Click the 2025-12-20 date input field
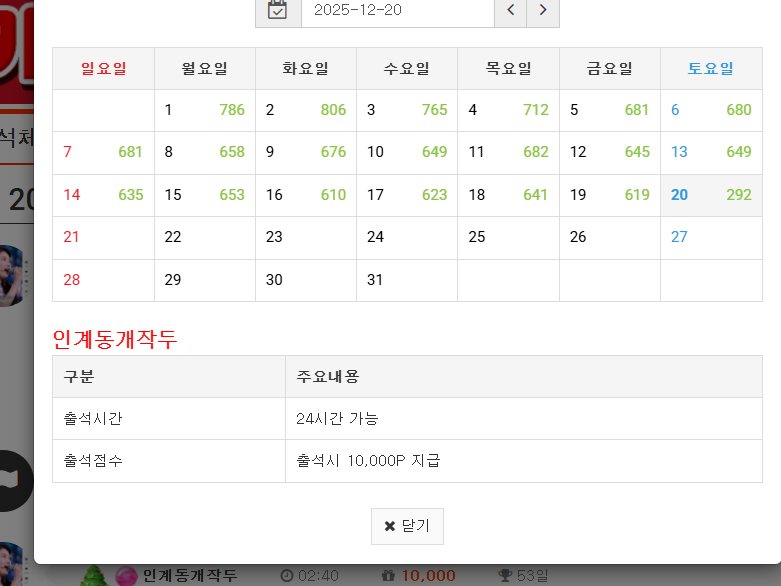The width and height of the screenshot is (781, 586). tap(397, 10)
